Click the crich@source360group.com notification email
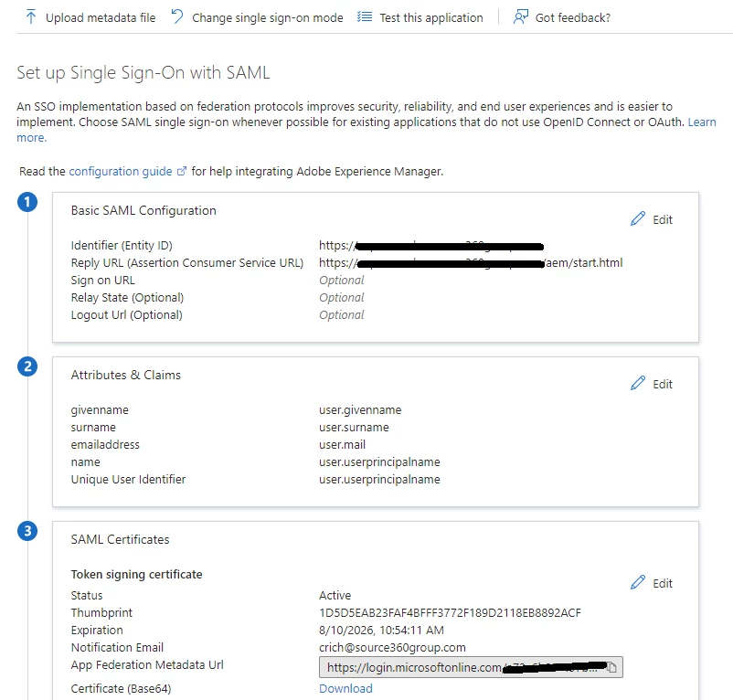 click(392, 647)
